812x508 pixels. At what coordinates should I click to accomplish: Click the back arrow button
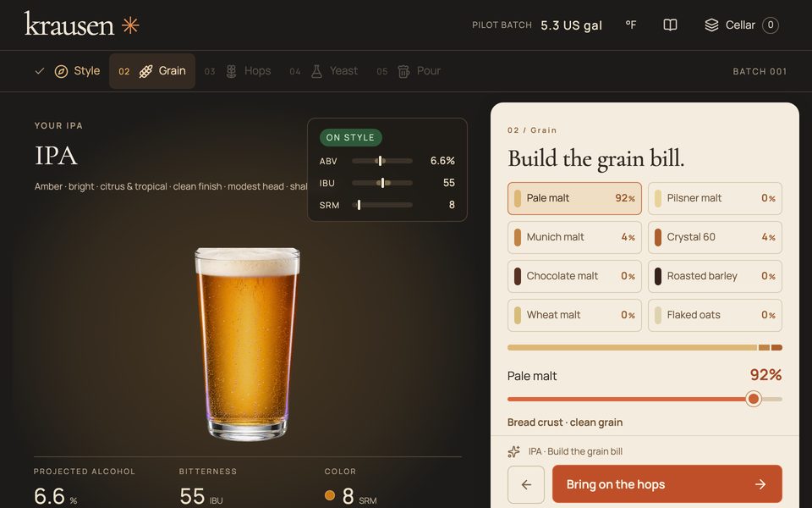[x=526, y=484]
